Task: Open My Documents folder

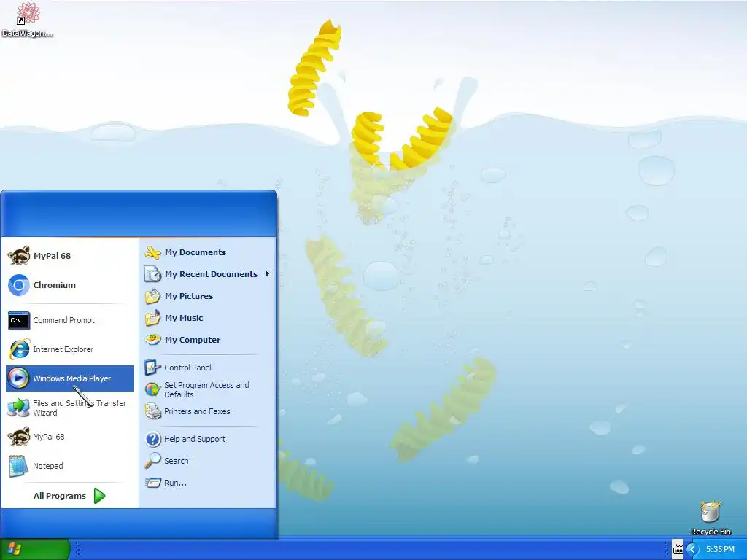Action: (x=207, y=252)
